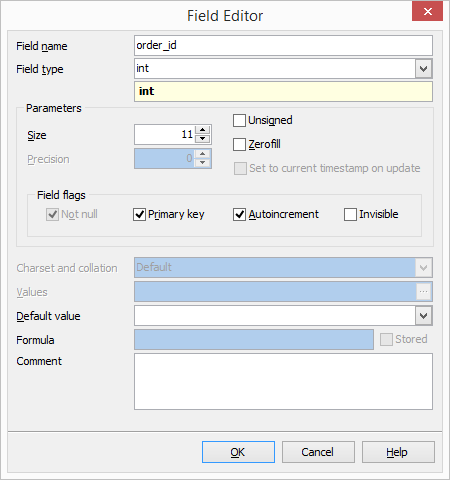Click inside the Comment text area
The width and height of the screenshot is (450, 480).
tap(283, 382)
